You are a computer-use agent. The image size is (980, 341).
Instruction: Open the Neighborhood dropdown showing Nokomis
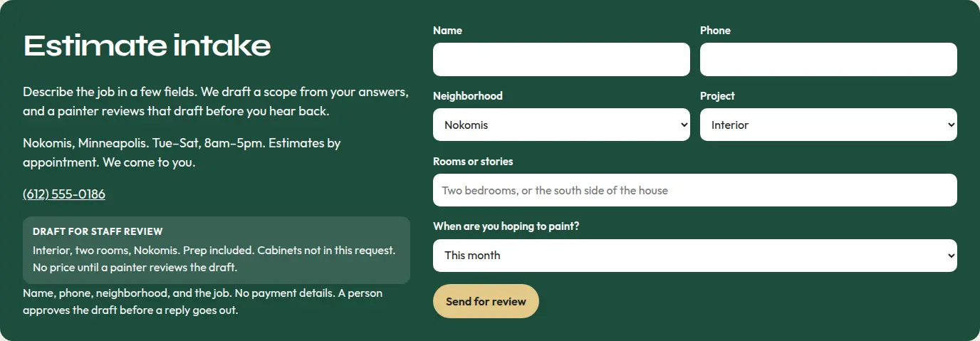pos(561,125)
